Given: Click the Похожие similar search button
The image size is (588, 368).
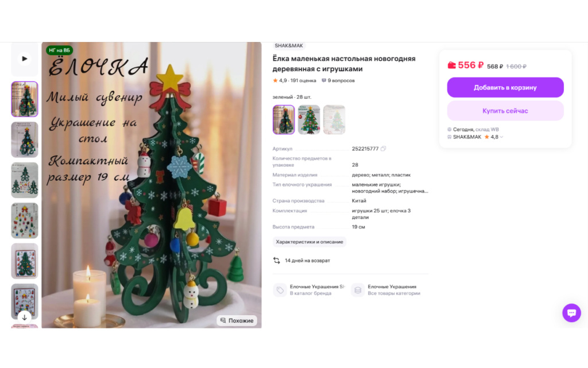Looking at the screenshot, I should click(237, 320).
